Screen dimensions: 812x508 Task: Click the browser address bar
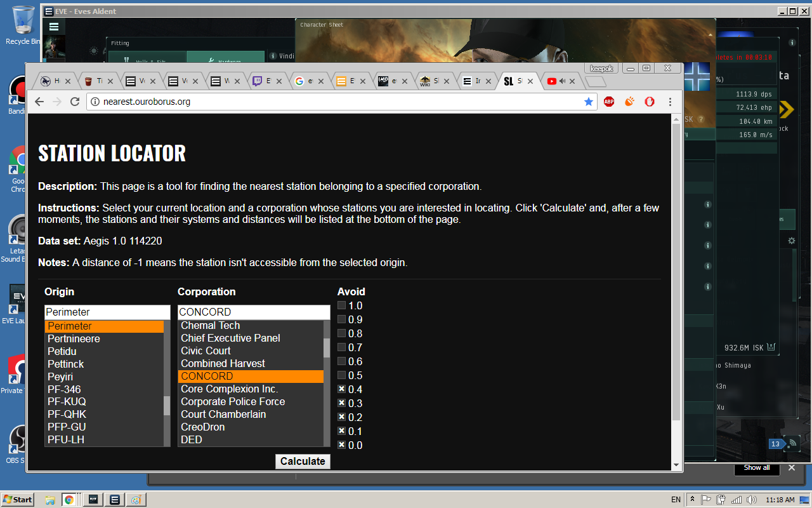[342, 102]
